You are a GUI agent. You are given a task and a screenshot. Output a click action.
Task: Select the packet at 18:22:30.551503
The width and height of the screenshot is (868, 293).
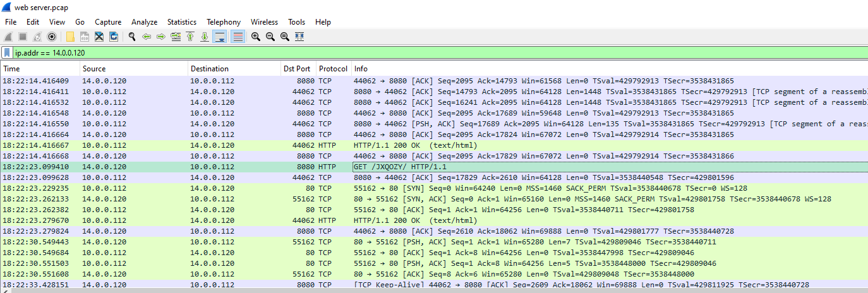(x=434, y=263)
